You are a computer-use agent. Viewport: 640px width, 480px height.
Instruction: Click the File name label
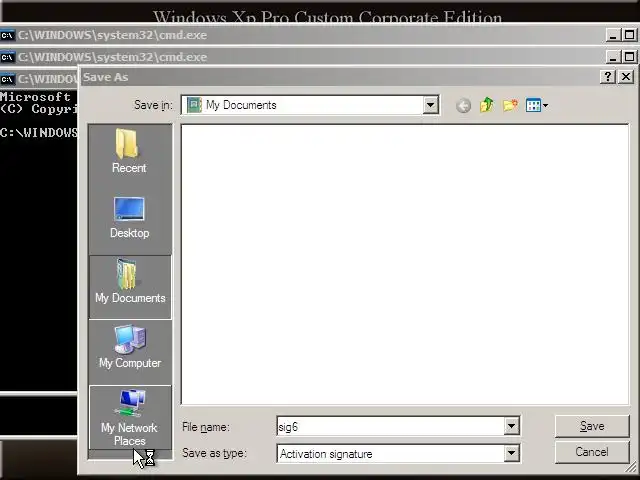click(x=206, y=427)
